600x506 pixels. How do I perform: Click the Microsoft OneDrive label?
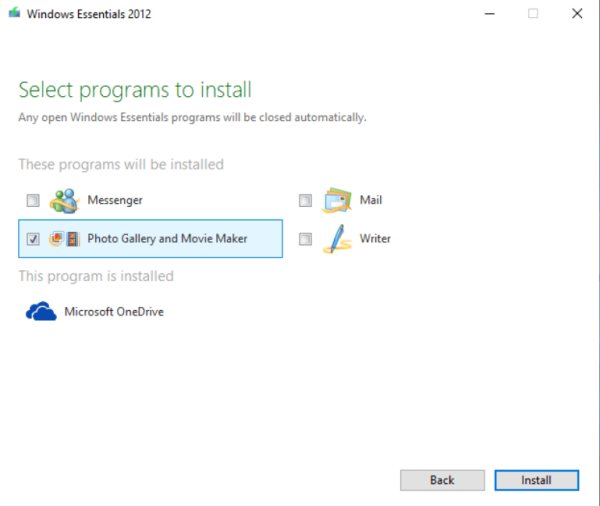tap(114, 312)
